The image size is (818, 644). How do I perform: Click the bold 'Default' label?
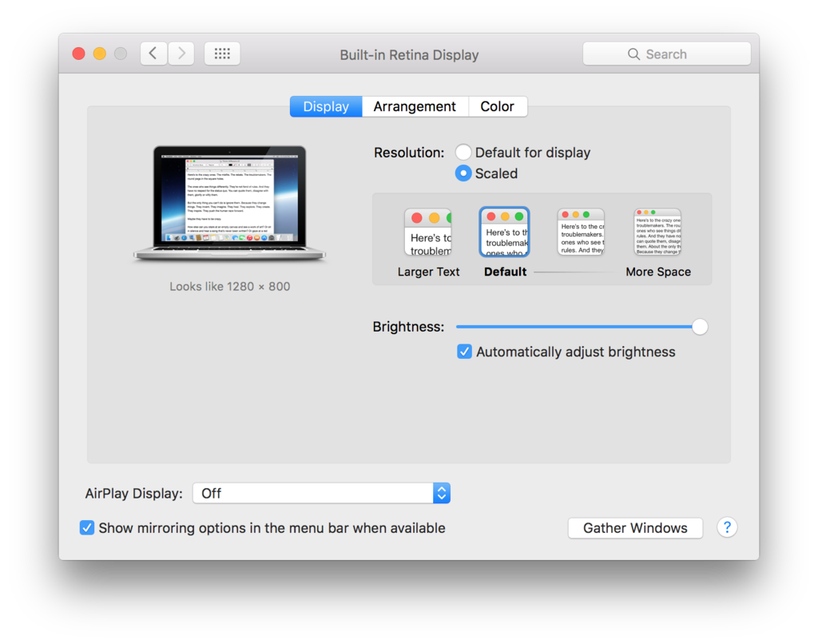click(505, 272)
